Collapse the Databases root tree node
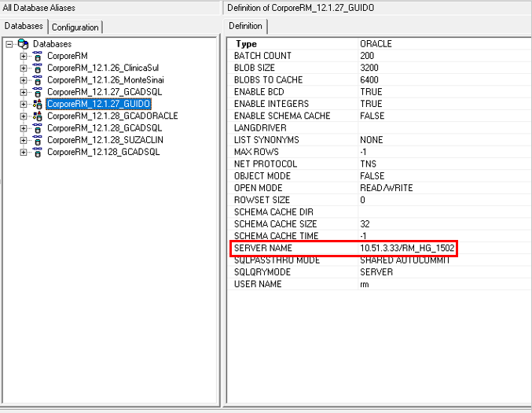 pyautogui.click(x=9, y=44)
